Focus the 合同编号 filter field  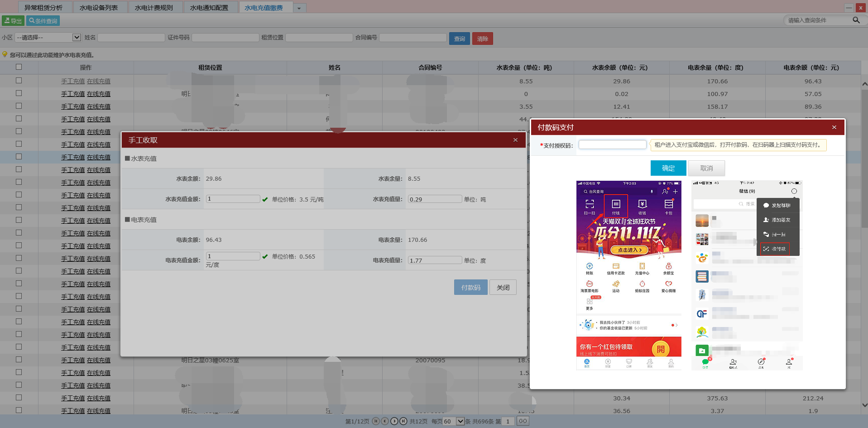click(x=413, y=38)
